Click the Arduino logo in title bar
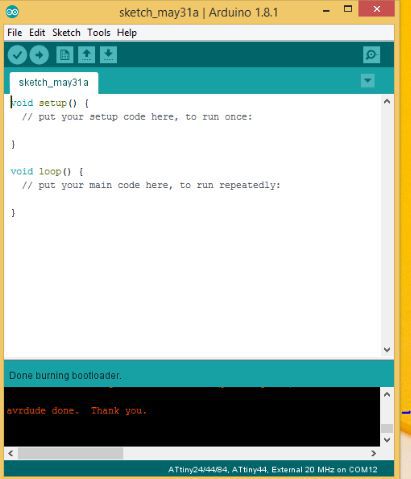The image size is (411, 479). coord(12,12)
